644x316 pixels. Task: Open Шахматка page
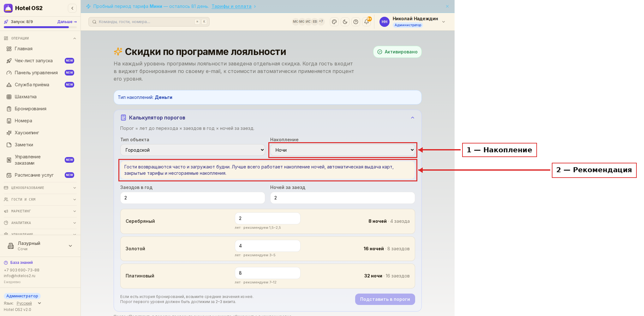point(40,97)
